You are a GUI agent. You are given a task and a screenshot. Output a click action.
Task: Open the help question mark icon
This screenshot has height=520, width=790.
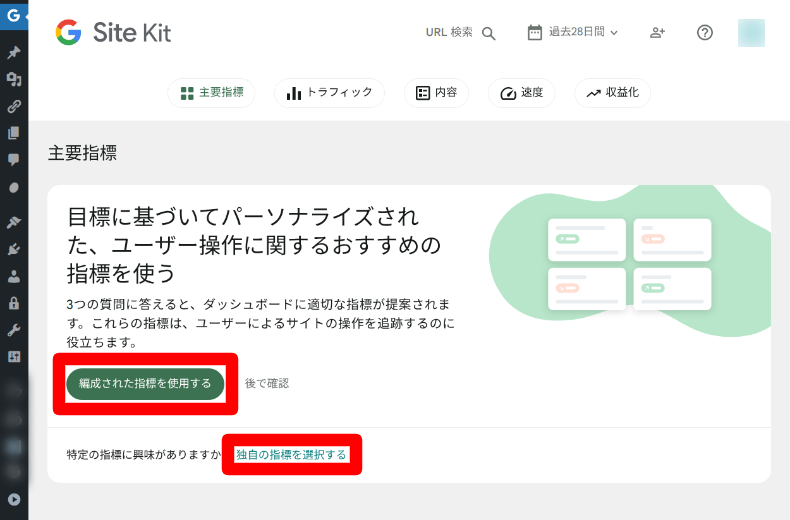tap(705, 33)
